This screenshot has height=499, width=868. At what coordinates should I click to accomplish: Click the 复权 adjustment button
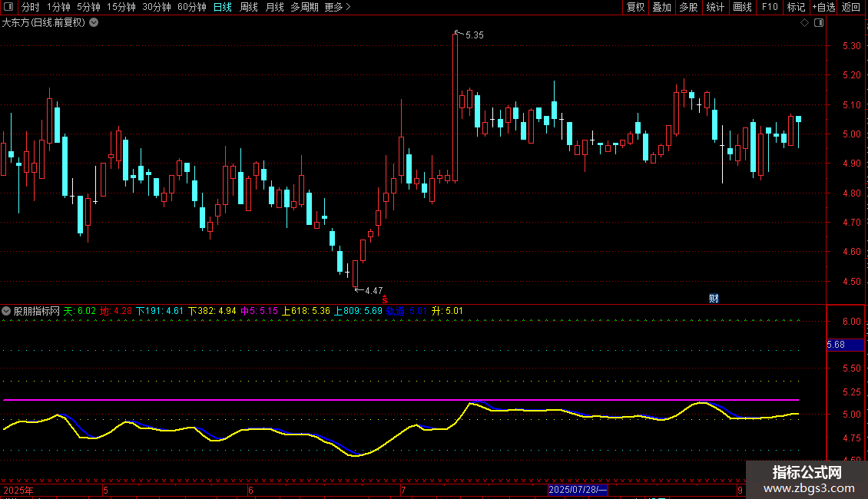[635, 7]
